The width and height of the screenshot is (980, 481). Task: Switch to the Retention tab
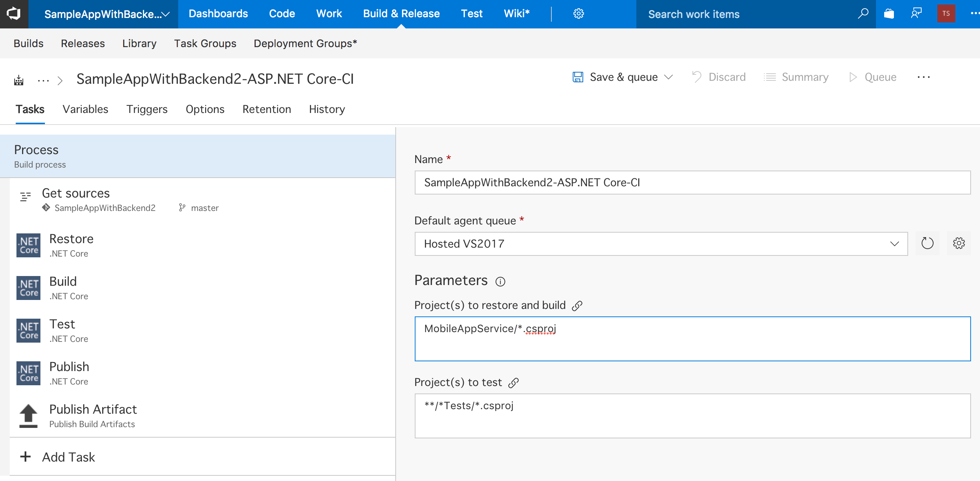point(267,109)
